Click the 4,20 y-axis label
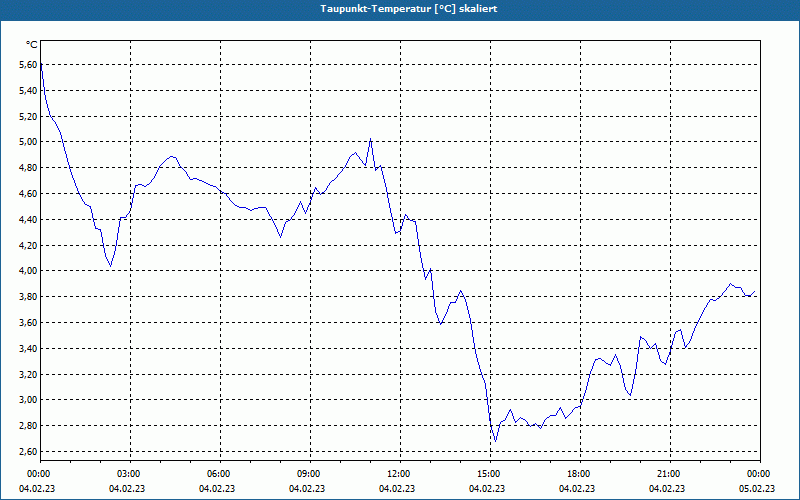The height and width of the screenshot is (500, 800). (x=28, y=245)
